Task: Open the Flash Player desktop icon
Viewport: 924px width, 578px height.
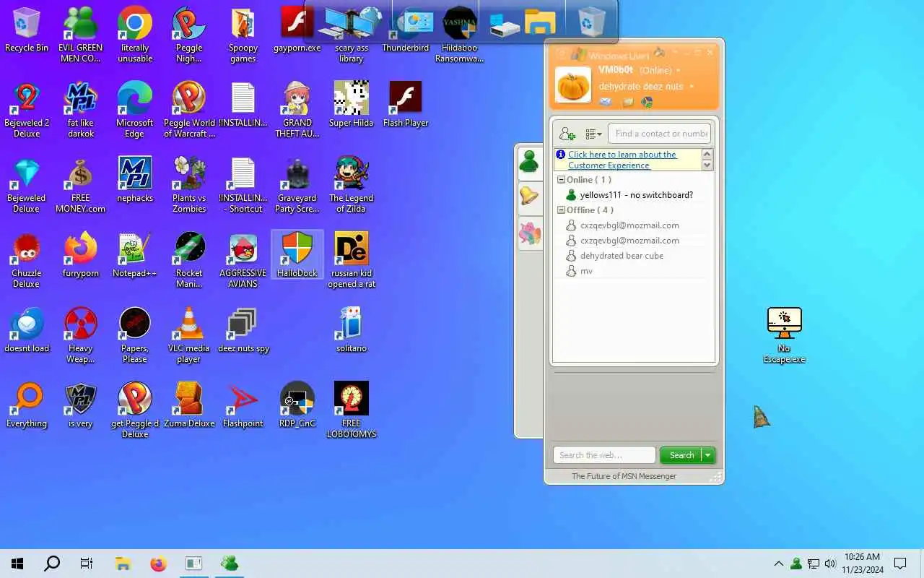Action: click(x=406, y=105)
